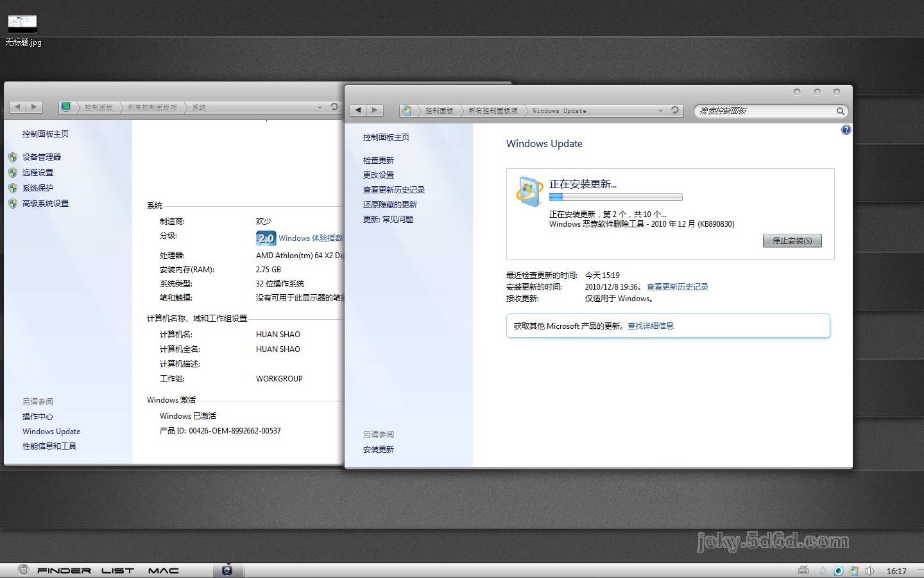
Task: Refresh the Windows Update window
Action: [x=675, y=110]
